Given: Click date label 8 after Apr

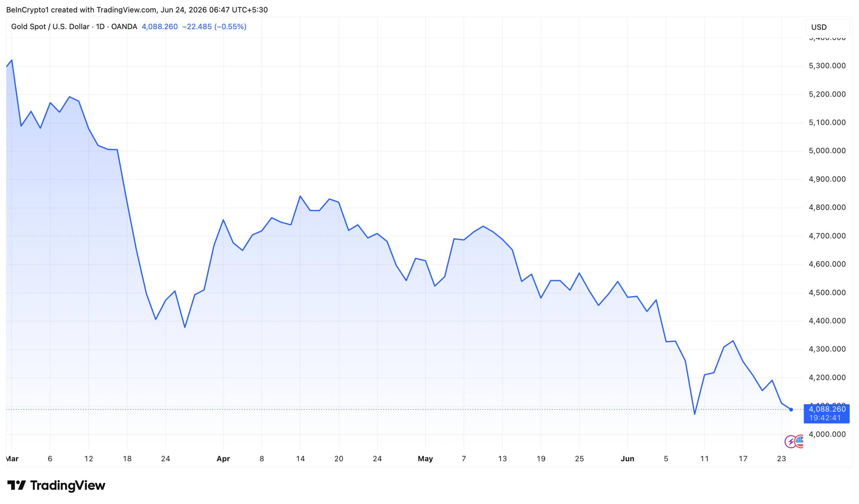Looking at the screenshot, I should tap(262, 459).
